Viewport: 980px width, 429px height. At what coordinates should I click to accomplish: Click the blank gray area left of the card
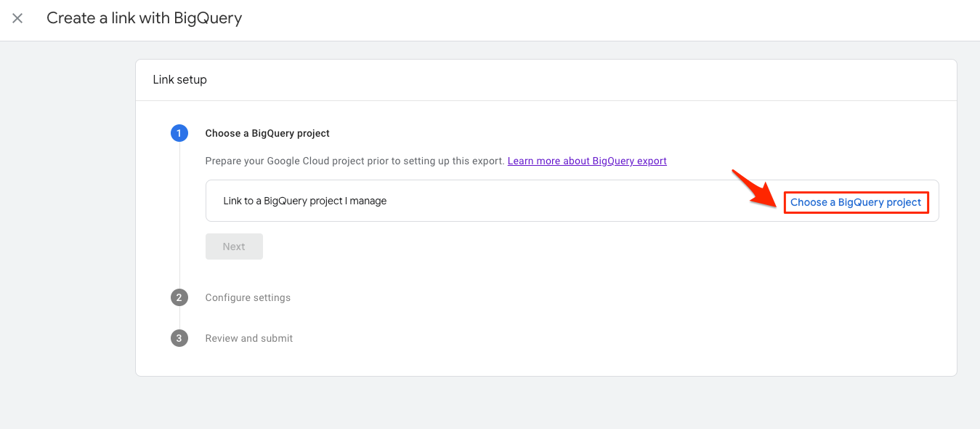pos(67,218)
